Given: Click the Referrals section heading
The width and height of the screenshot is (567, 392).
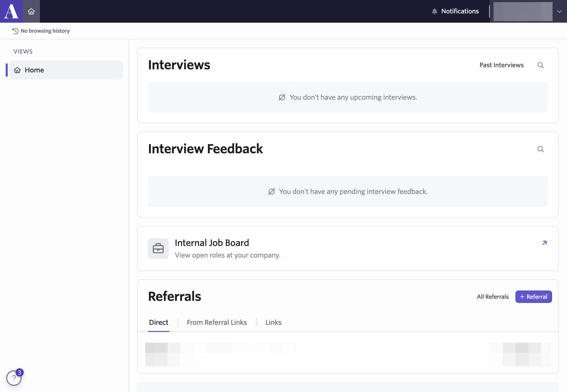Looking at the screenshot, I should tap(174, 296).
